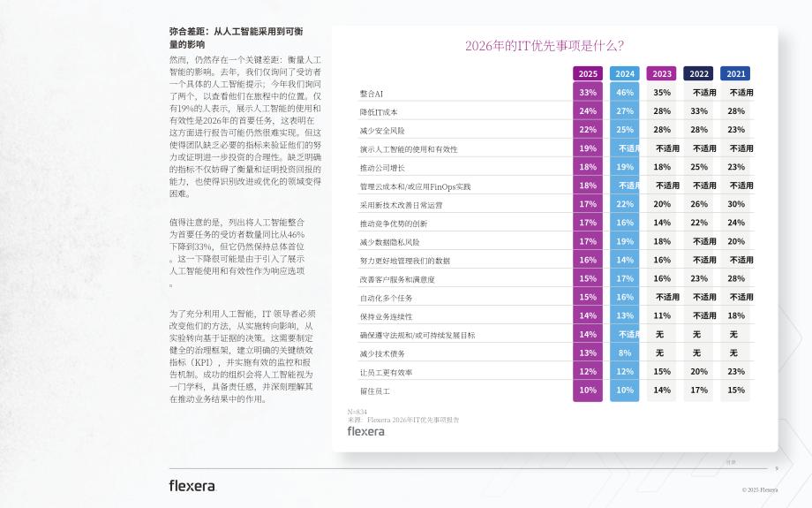The width and height of the screenshot is (812, 508).
Task: Click the heading 弥合差距:从人工智能采用到可衡量的影响
Action: tap(237, 38)
